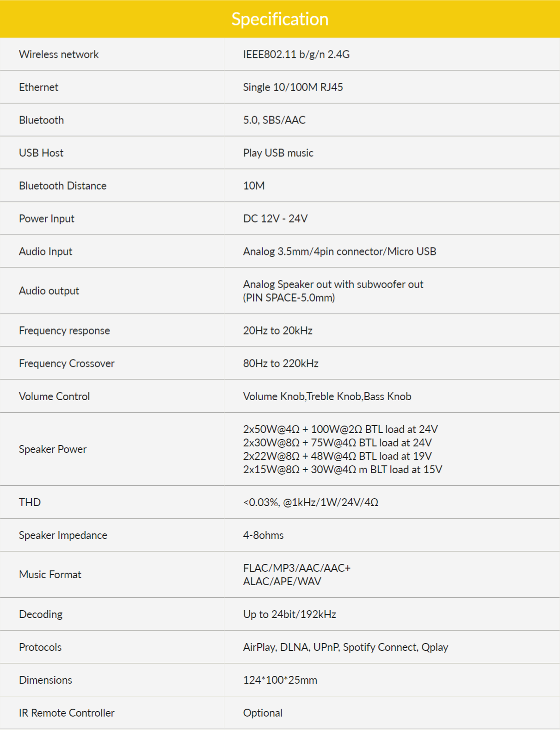This screenshot has height=730, width=560.
Task: Select the USB Host label
Action: [41, 153]
